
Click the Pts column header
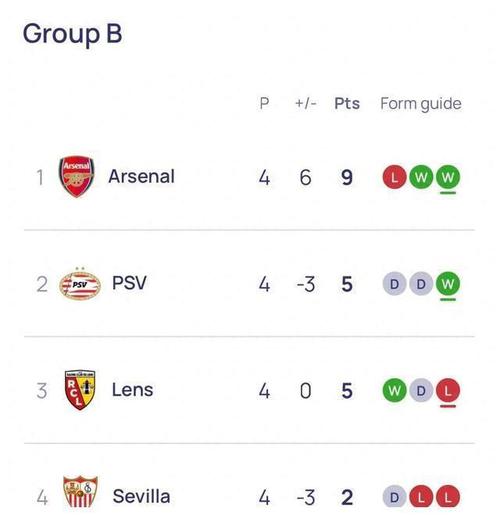pos(347,103)
